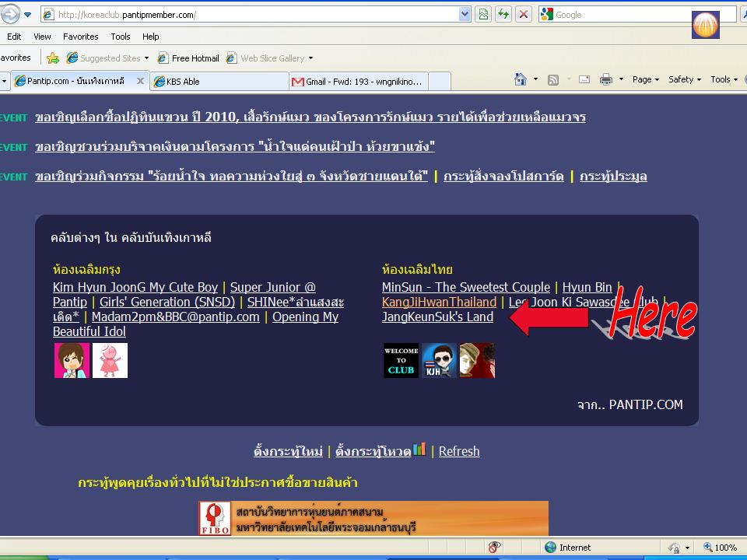Open a new blank tab
The width and height of the screenshot is (747, 560).
tap(440, 82)
